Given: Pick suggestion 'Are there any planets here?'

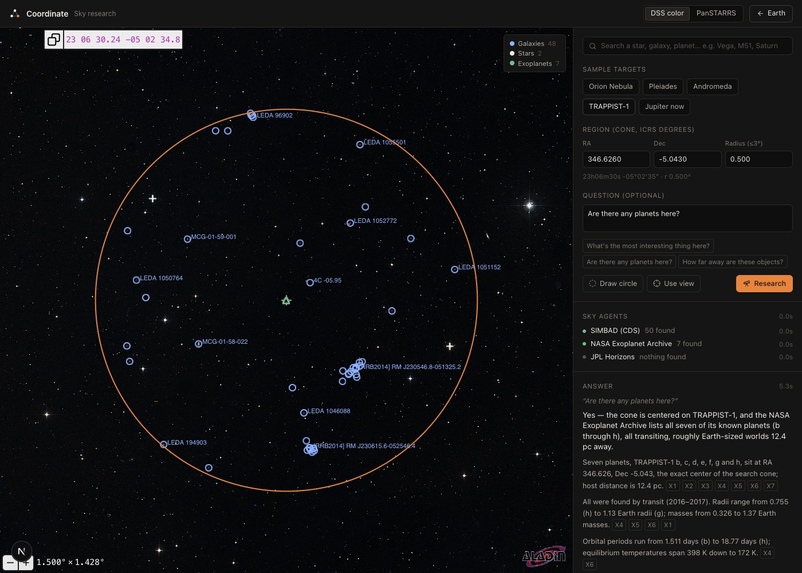Looking at the screenshot, I should click(629, 262).
